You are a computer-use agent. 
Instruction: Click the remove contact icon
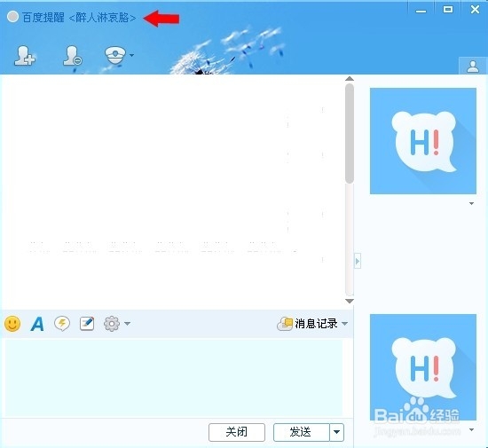[72, 56]
